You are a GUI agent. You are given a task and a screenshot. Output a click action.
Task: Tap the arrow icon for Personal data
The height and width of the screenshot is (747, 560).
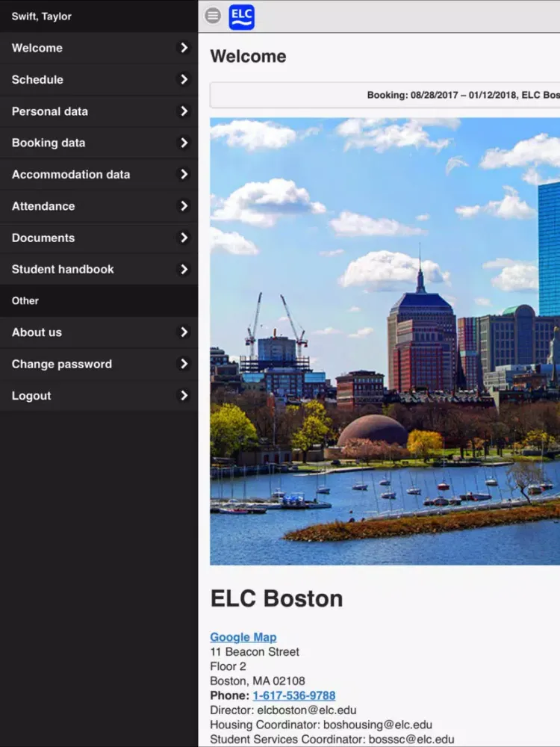click(x=184, y=111)
